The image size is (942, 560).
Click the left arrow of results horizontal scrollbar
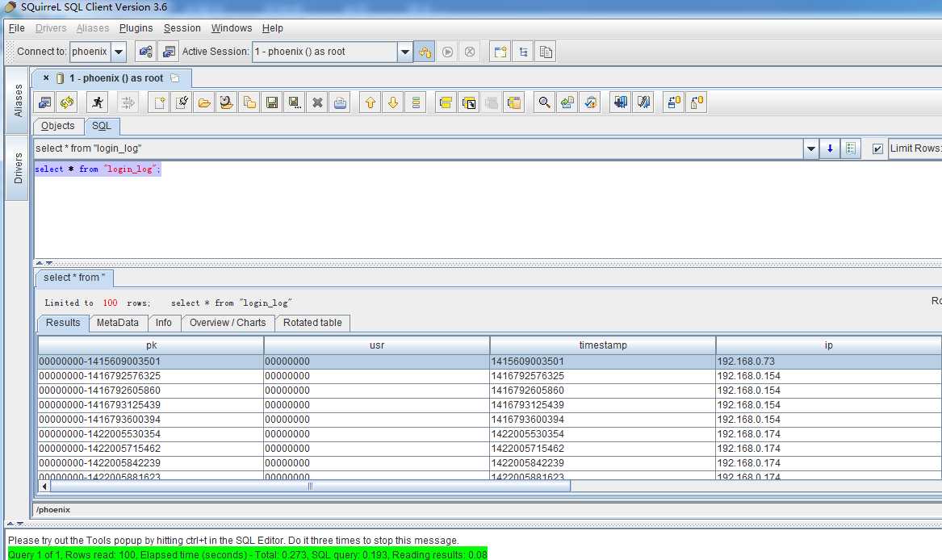(x=44, y=486)
